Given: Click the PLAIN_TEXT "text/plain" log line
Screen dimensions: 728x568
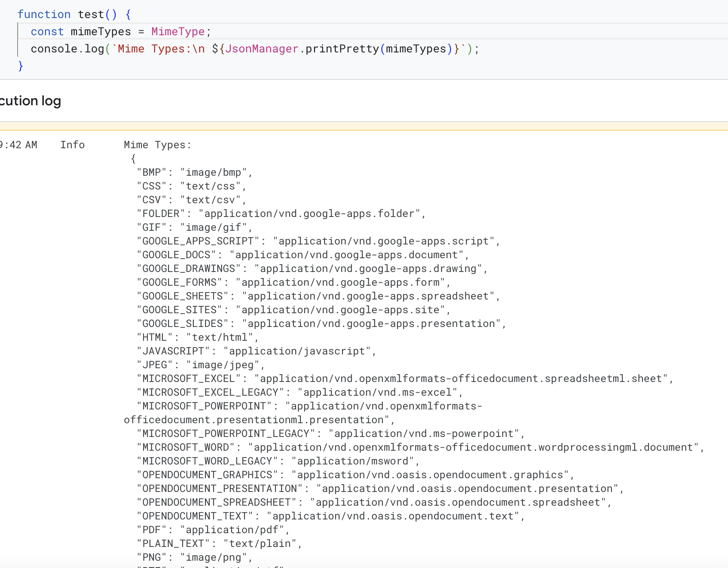Looking at the screenshot, I should pyautogui.click(x=219, y=544).
